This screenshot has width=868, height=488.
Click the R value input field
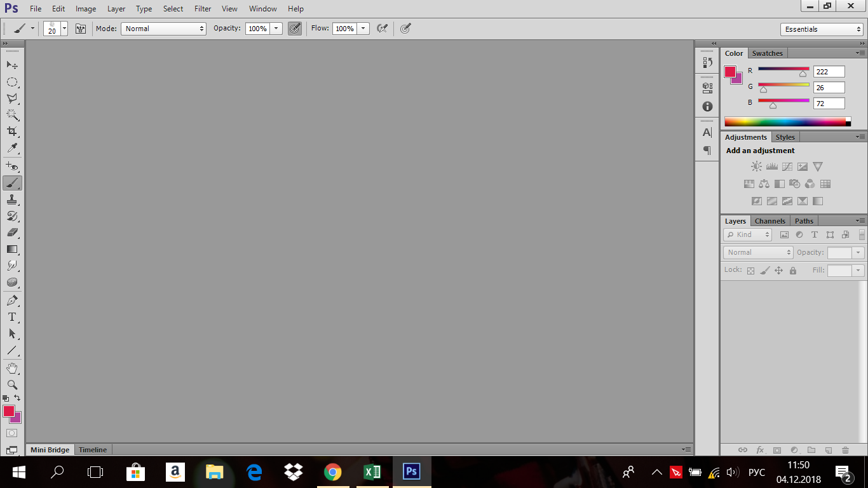click(x=829, y=72)
